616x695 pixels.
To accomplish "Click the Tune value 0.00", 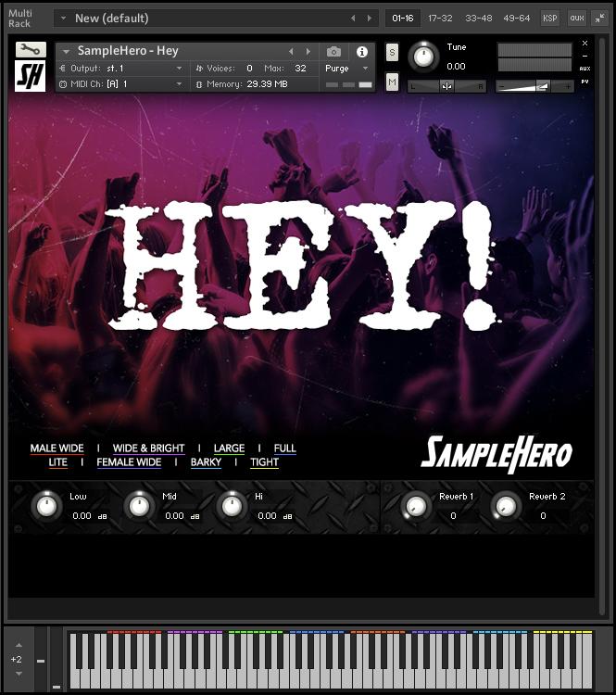I will tap(456, 67).
